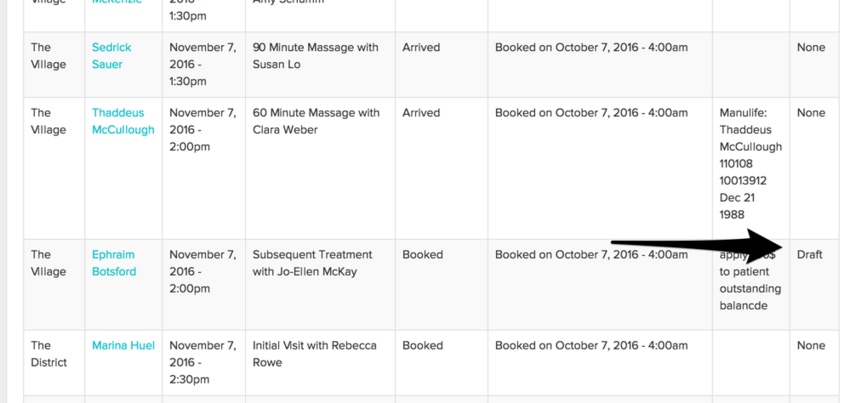Click the Manulife insurance note for Thaddeus McCullough

(x=750, y=163)
